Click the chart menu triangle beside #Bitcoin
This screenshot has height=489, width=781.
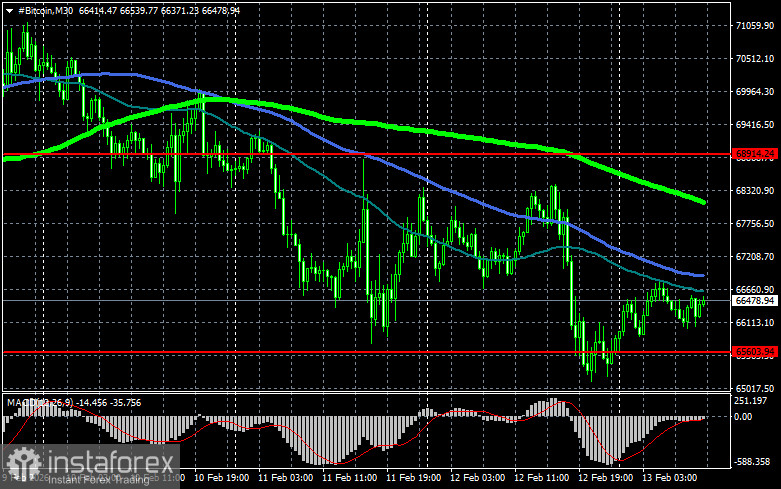point(9,10)
